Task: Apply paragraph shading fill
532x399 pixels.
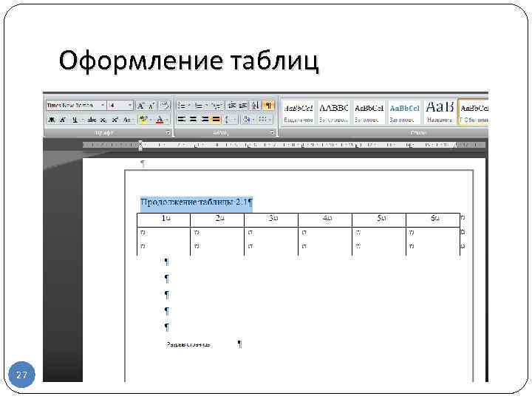Action: (x=246, y=120)
